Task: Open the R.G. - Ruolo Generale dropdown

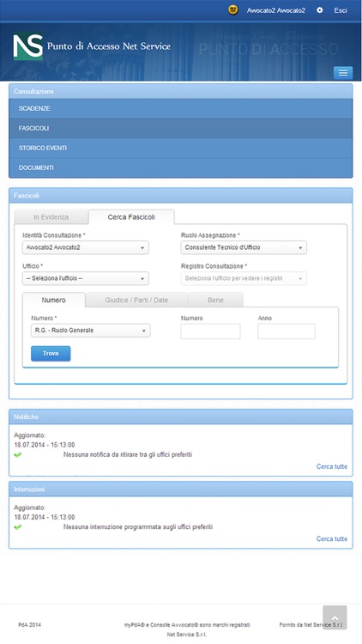Action: (91, 331)
